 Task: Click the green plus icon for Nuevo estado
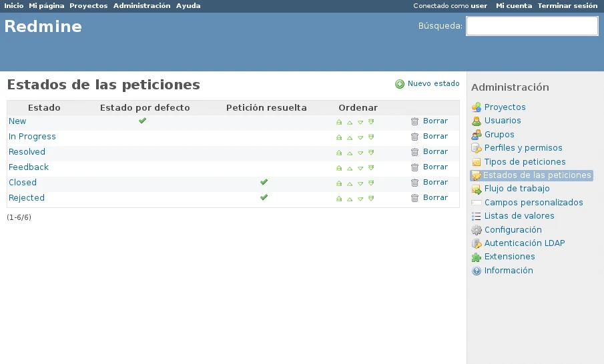(x=400, y=84)
